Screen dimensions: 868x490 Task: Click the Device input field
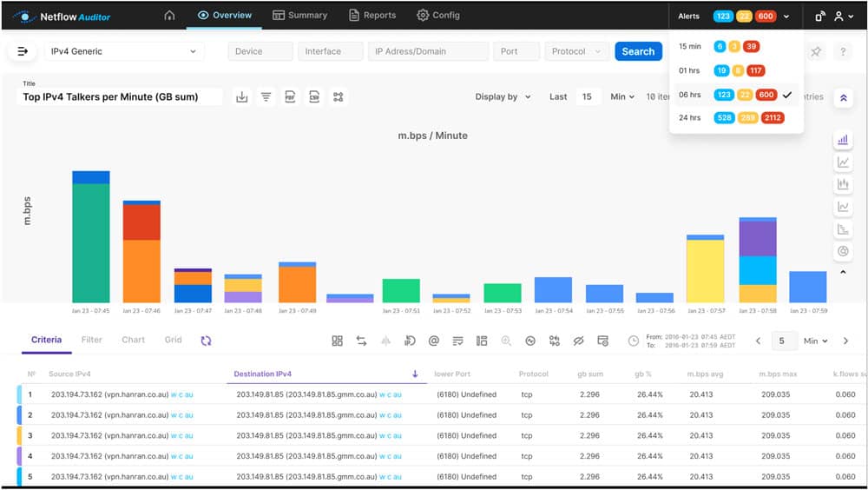click(260, 51)
